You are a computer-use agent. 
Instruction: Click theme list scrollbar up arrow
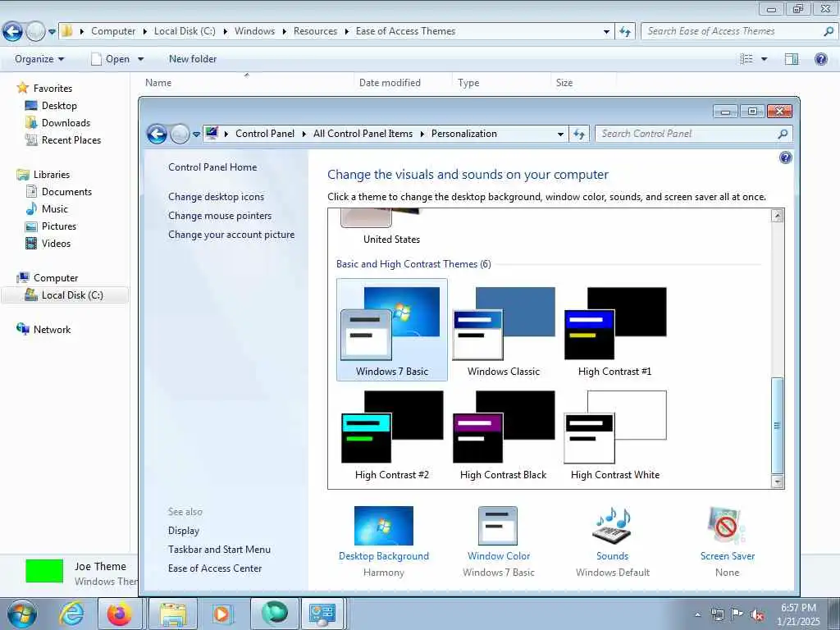[x=778, y=216]
